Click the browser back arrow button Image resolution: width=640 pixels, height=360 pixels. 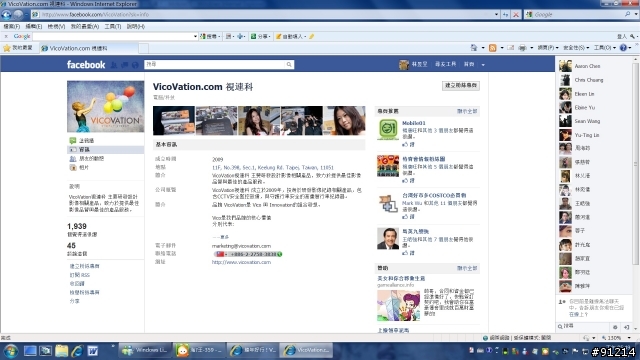(6, 14)
